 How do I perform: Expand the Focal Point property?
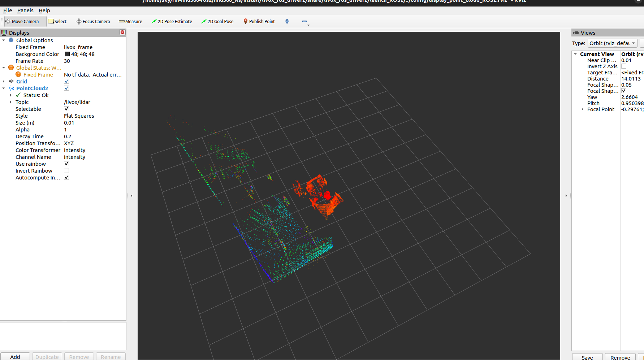(x=583, y=109)
